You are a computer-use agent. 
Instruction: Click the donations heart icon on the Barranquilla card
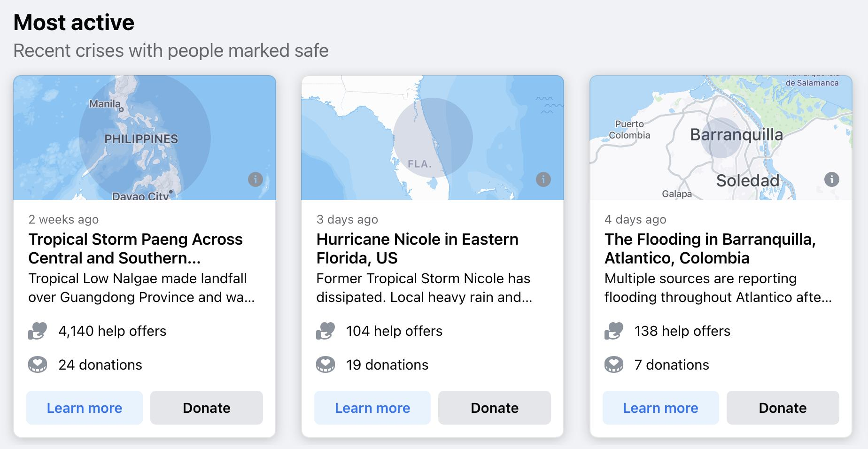point(613,364)
